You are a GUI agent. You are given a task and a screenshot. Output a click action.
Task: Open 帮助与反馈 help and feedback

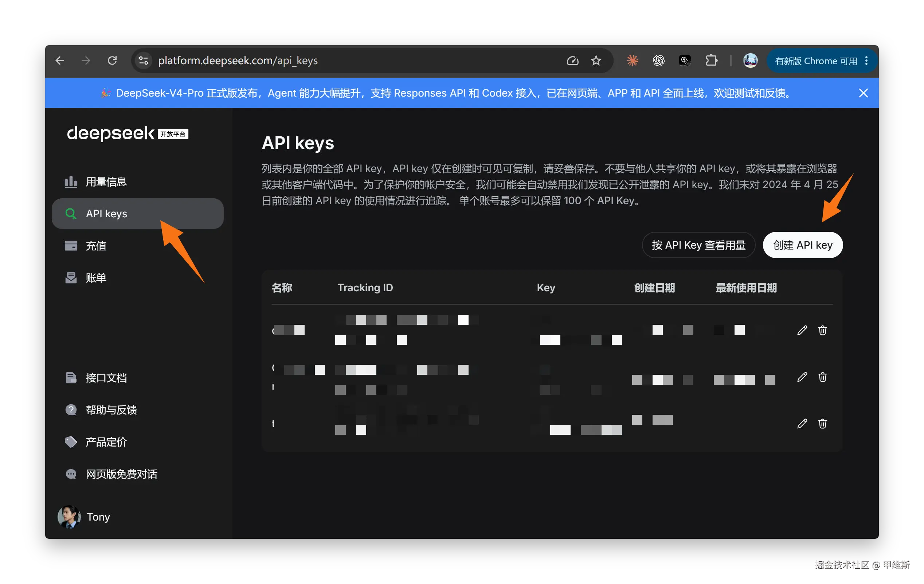[x=137, y=410]
